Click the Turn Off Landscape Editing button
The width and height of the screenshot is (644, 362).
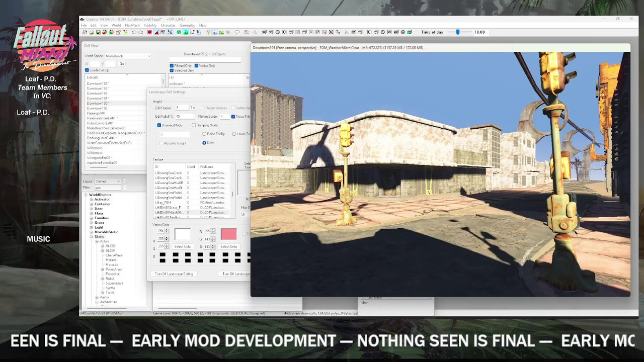(174, 274)
